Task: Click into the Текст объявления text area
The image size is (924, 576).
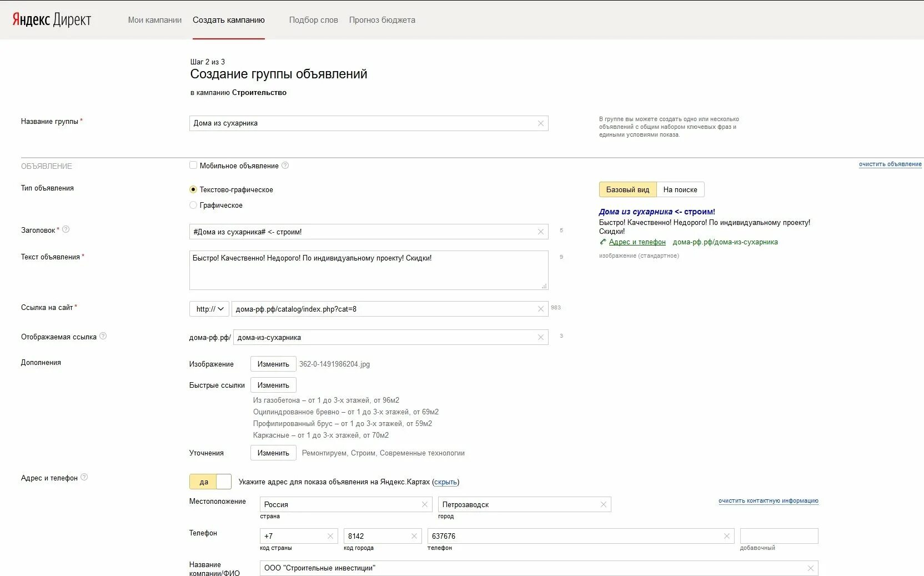Action: tap(368, 271)
